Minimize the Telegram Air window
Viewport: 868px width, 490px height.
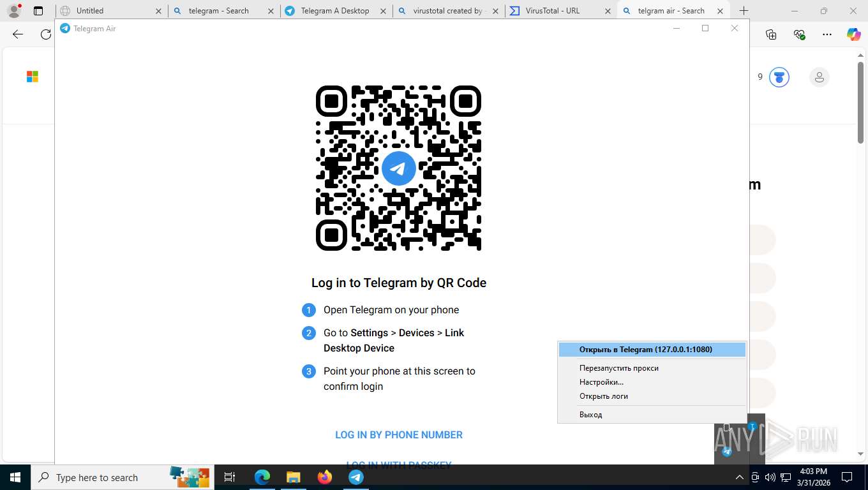tap(676, 28)
